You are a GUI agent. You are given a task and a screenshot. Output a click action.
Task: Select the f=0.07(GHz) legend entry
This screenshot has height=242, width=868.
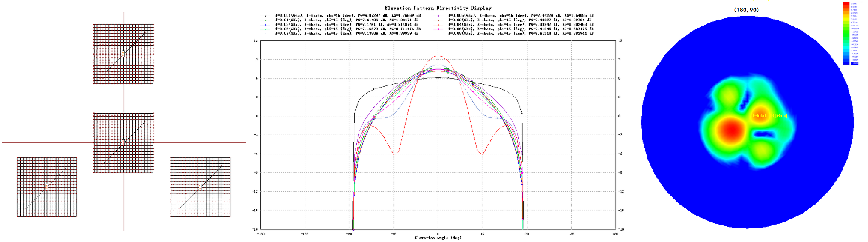339,33
